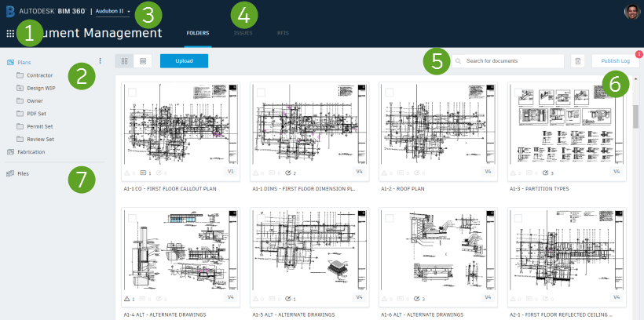Switch to the Issues tab
Screen dimensions: 644x320
tap(243, 33)
